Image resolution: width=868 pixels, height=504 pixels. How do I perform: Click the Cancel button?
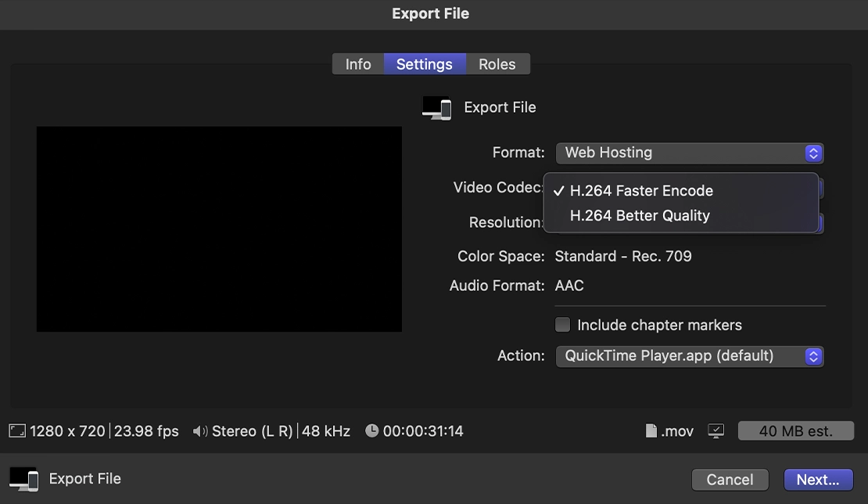[x=730, y=480]
